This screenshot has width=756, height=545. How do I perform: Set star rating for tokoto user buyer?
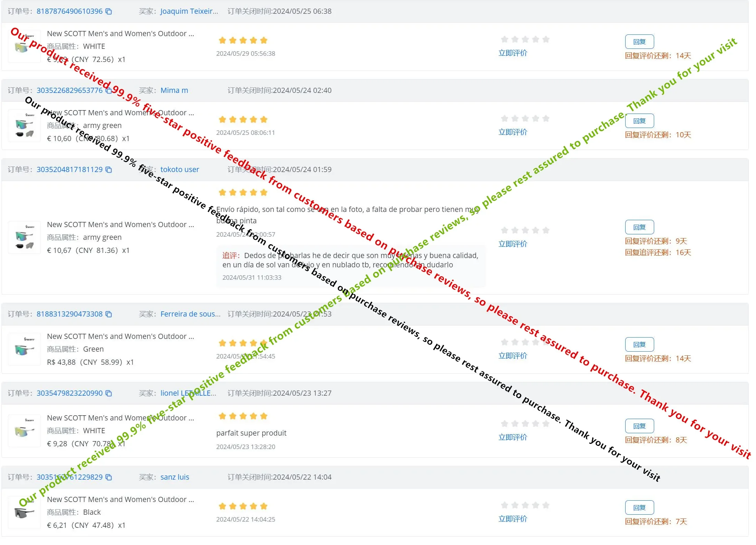click(x=525, y=231)
